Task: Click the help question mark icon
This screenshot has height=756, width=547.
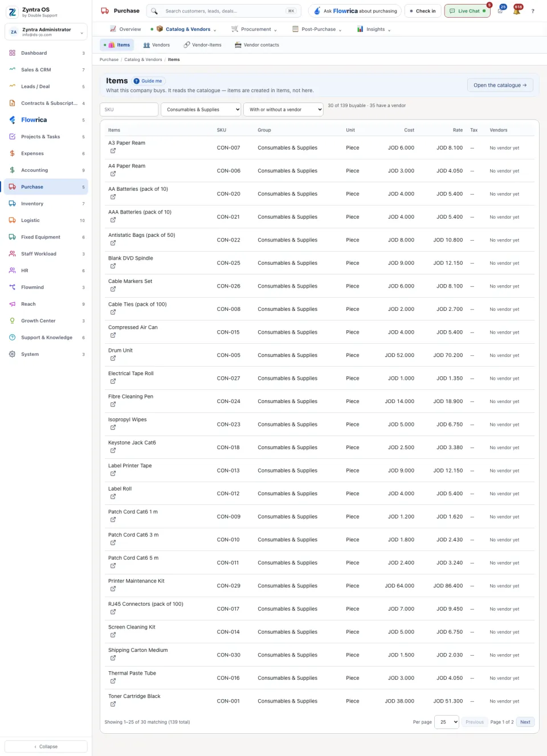Action: click(x=533, y=11)
